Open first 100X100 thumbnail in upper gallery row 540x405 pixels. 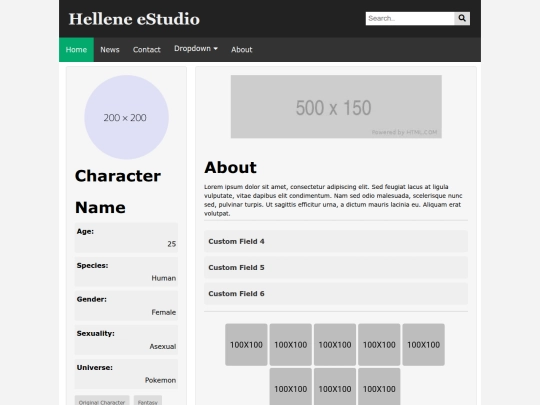click(246, 344)
